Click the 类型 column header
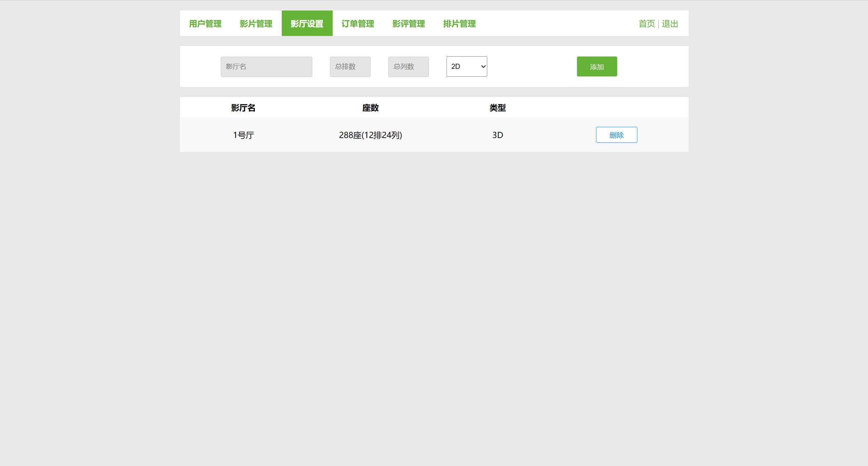Screen dimensions: 868x466 497,108
